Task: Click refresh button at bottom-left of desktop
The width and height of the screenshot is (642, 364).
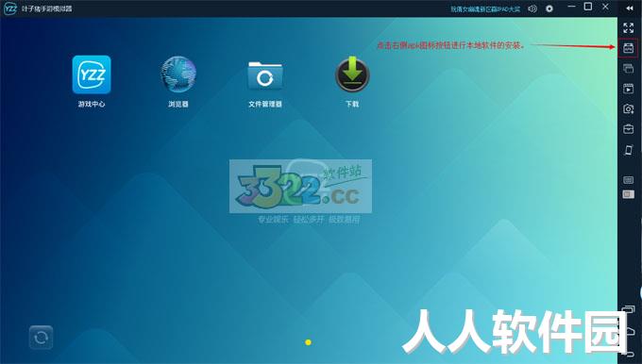Action: tap(41, 338)
